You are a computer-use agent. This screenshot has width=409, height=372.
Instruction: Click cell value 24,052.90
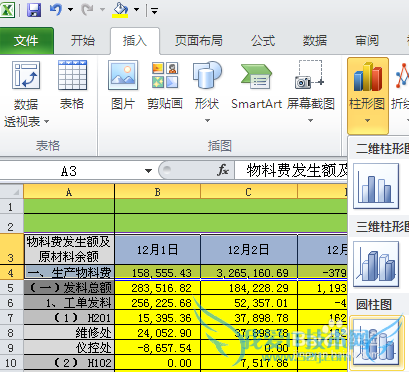[157, 333]
